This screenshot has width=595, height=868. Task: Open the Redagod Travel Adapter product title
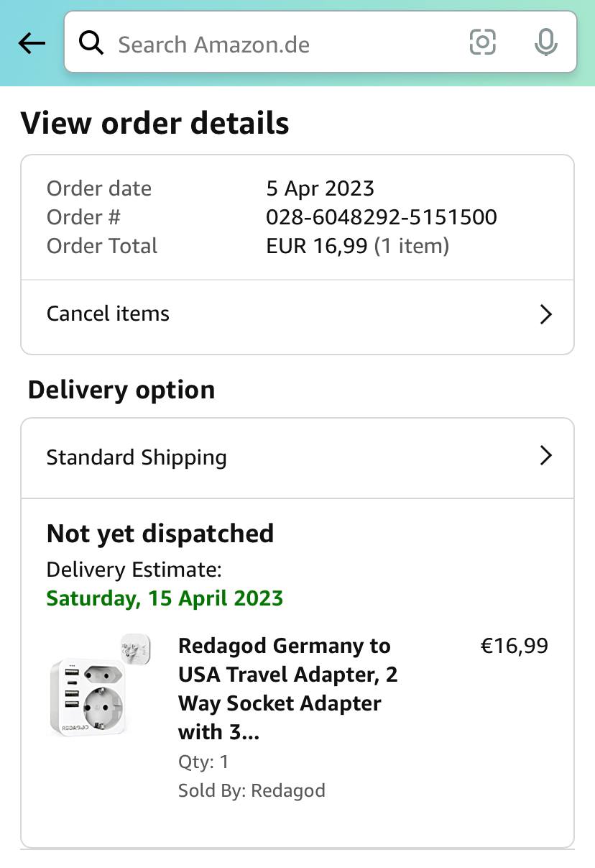point(287,688)
